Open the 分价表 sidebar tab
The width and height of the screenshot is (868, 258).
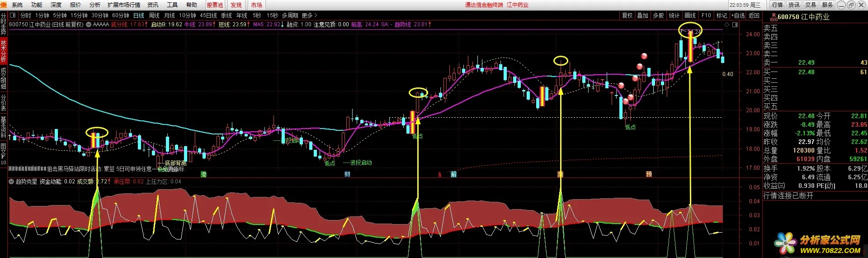point(4,103)
